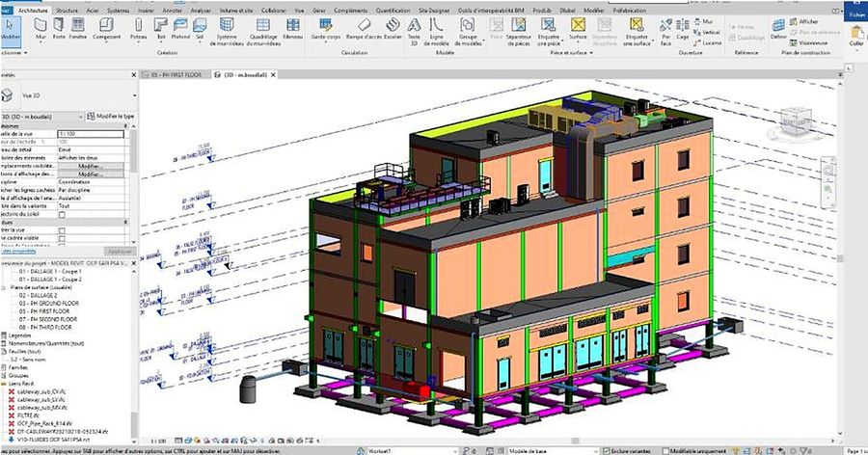868x455 pixels.
Task: Select the Fenêtre (window) tool
Action: click(x=78, y=29)
